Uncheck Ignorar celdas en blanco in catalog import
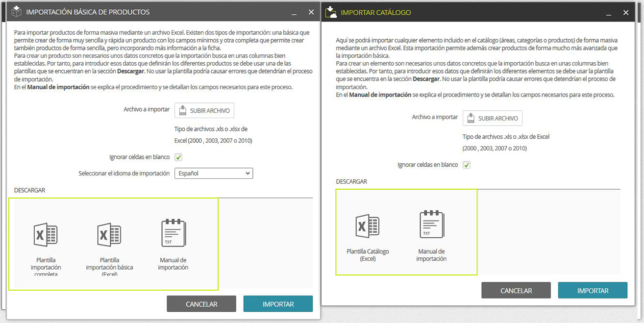This screenshot has width=644, height=323. [x=467, y=165]
